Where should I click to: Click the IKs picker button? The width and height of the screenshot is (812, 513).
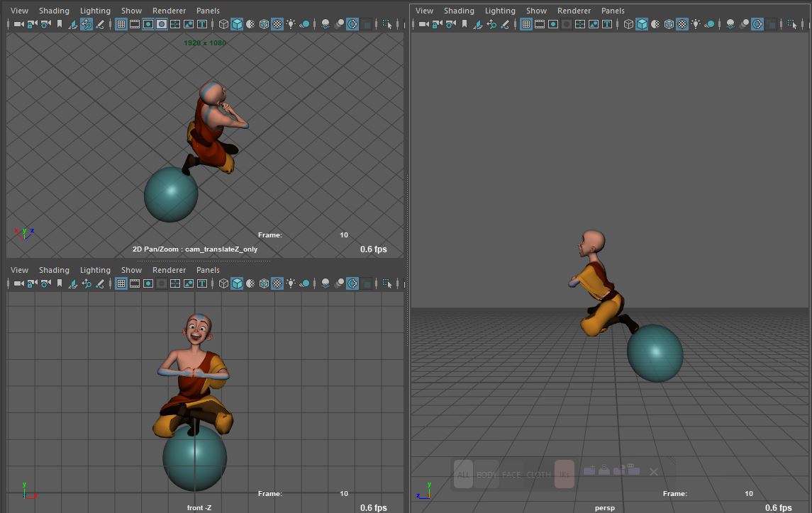pos(564,474)
